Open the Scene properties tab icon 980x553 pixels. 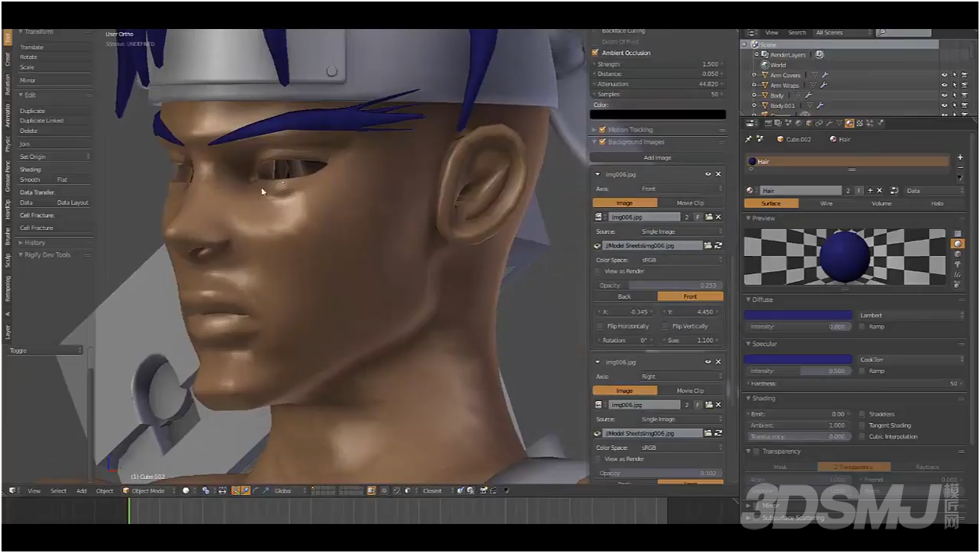pyautogui.click(x=788, y=123)
